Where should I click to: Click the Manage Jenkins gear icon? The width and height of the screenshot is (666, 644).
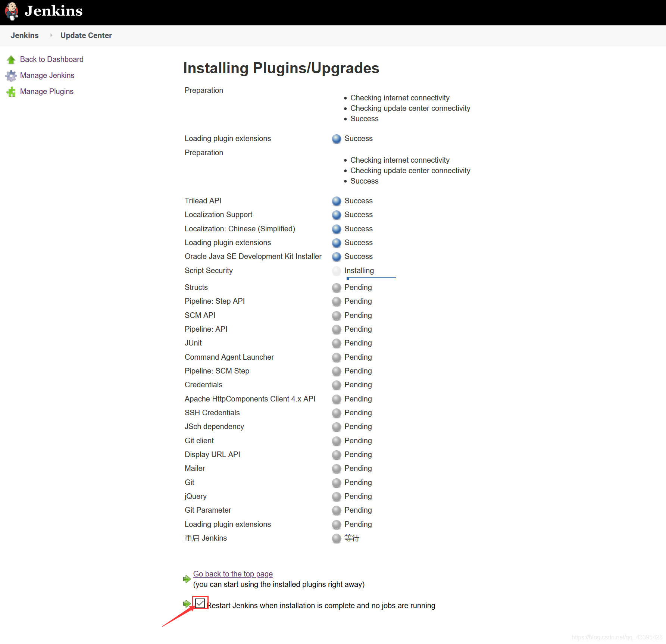[x=11, y=76]
